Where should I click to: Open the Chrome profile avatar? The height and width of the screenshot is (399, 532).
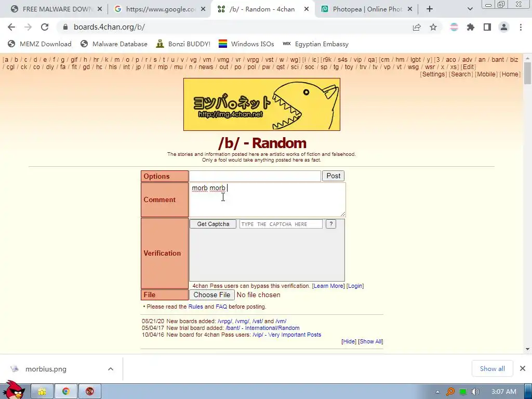click(504, 27)
